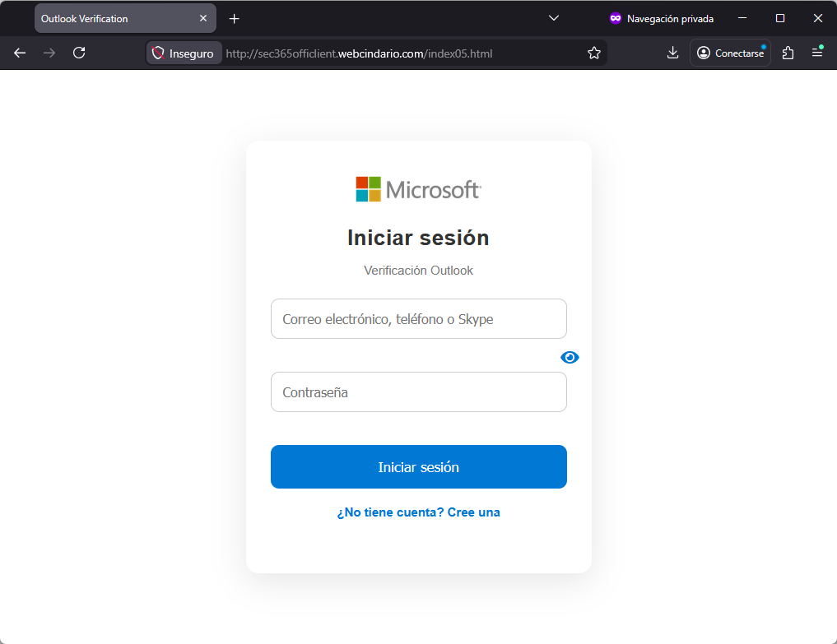Viewport: 837px width, 644px height.
Task: Click the Conectarse account button
Action: tap(730, 53)
